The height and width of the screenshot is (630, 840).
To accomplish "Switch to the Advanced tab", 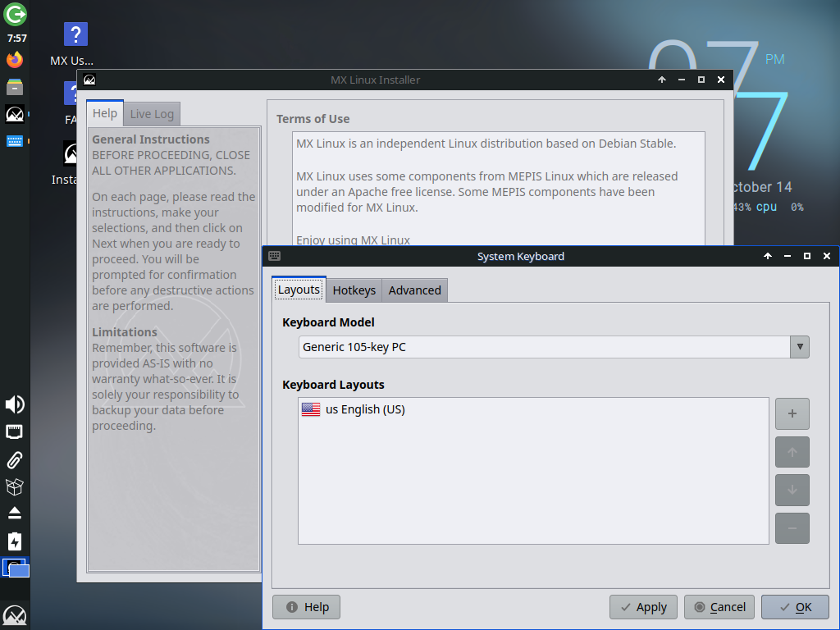I will 414,290.
